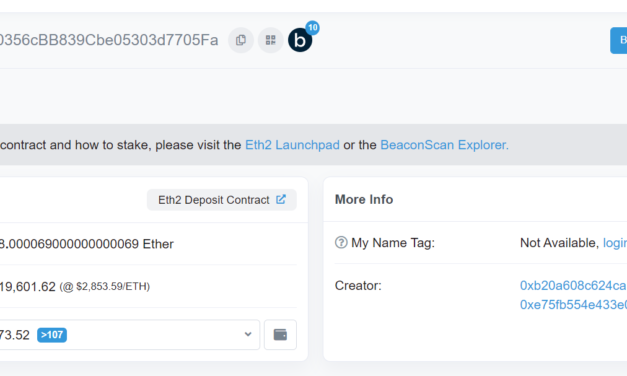Click the Not Available text

[559, 243]
